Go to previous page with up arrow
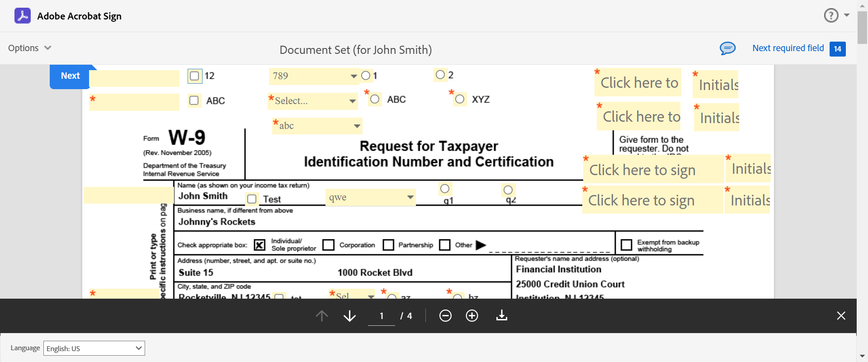This screenshot has height=362, width=868. [322, 316]
